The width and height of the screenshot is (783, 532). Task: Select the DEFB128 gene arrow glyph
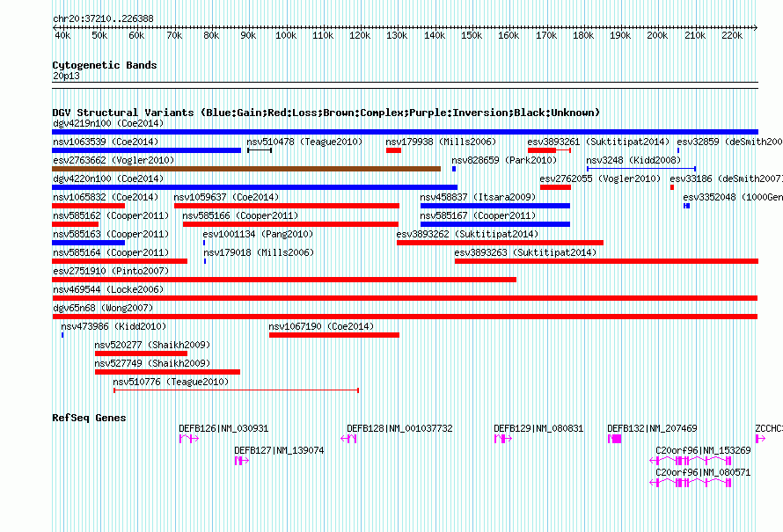(x=348, y=439)
